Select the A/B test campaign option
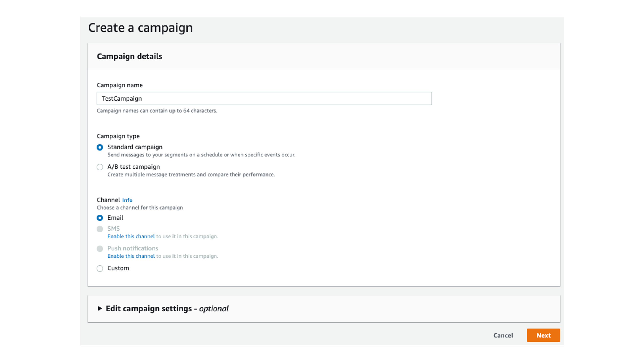 coord(100,167)
